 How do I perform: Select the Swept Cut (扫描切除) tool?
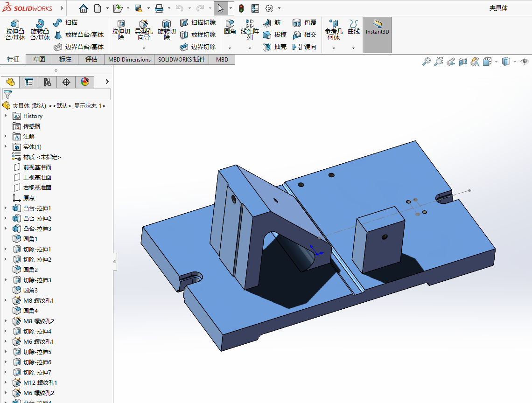pyautogui.click(x=198, y=22)
